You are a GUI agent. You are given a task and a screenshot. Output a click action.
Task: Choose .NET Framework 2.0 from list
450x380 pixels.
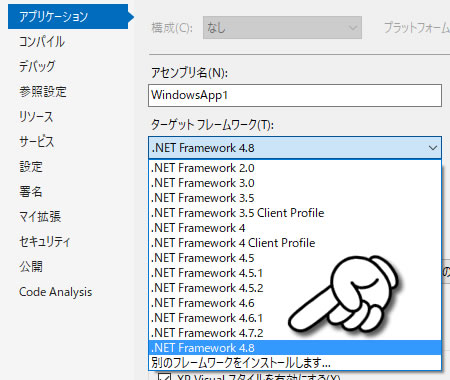pos(295,168)
